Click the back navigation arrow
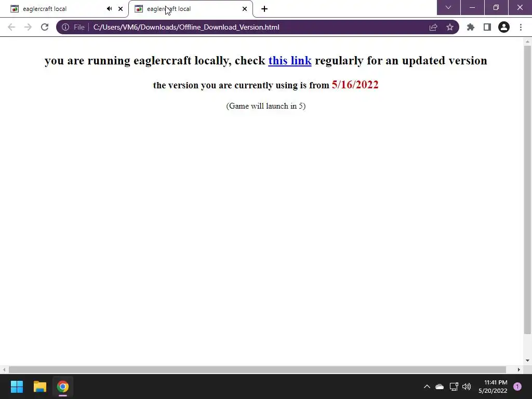The height and width of the screenshot is (399, 532). [11, 27]
